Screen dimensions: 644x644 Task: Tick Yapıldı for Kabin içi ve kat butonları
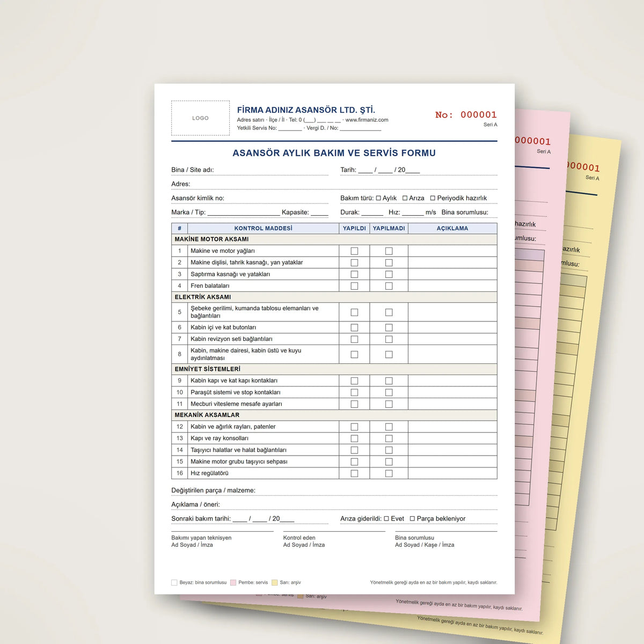click(354, 327)
